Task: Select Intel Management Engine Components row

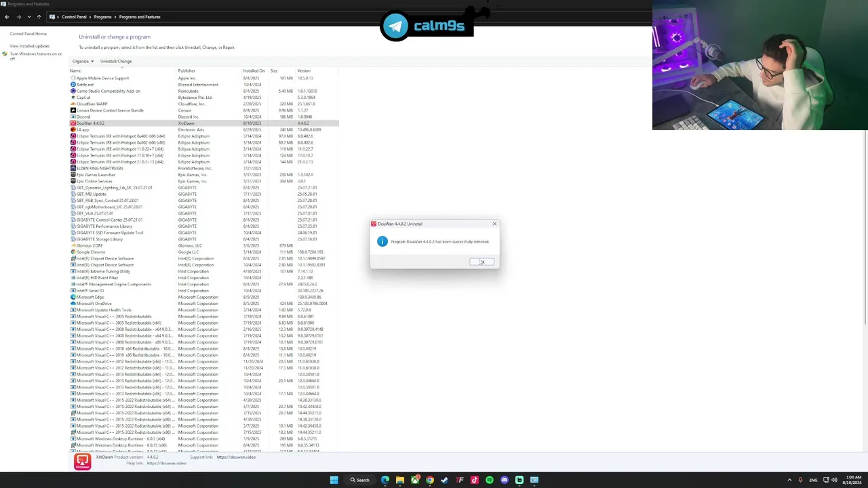Action: click(x=204, y=284)
